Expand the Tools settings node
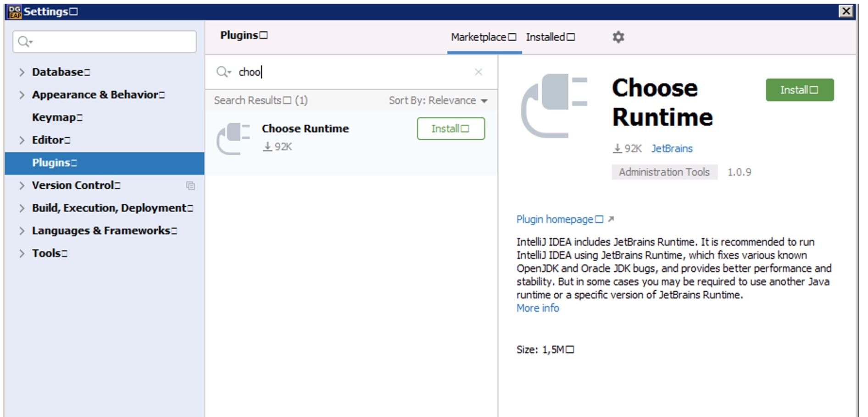The height and width of the screenshot is (417, 868). 22,253
